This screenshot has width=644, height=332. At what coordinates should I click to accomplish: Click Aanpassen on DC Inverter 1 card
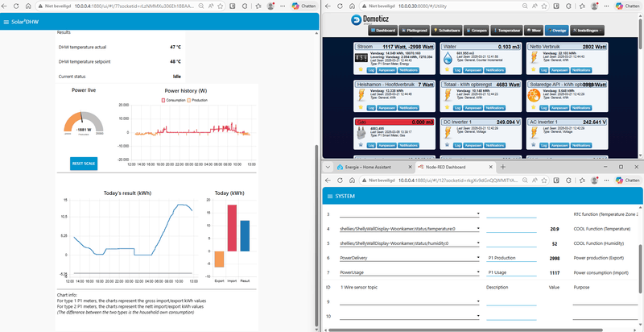point(473,146)
